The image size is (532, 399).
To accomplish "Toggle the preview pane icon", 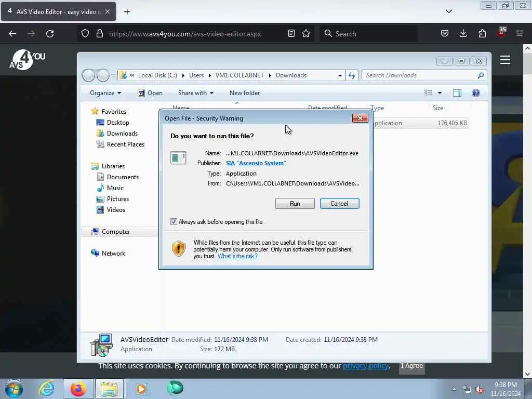I will coord(457,93).
